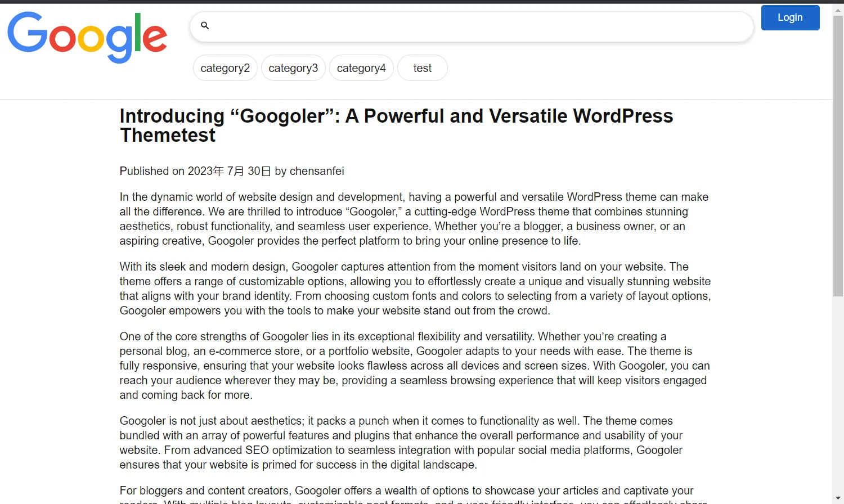Select the category4 tab
This screenshot has height=504, width=844.
pos(361,68)
